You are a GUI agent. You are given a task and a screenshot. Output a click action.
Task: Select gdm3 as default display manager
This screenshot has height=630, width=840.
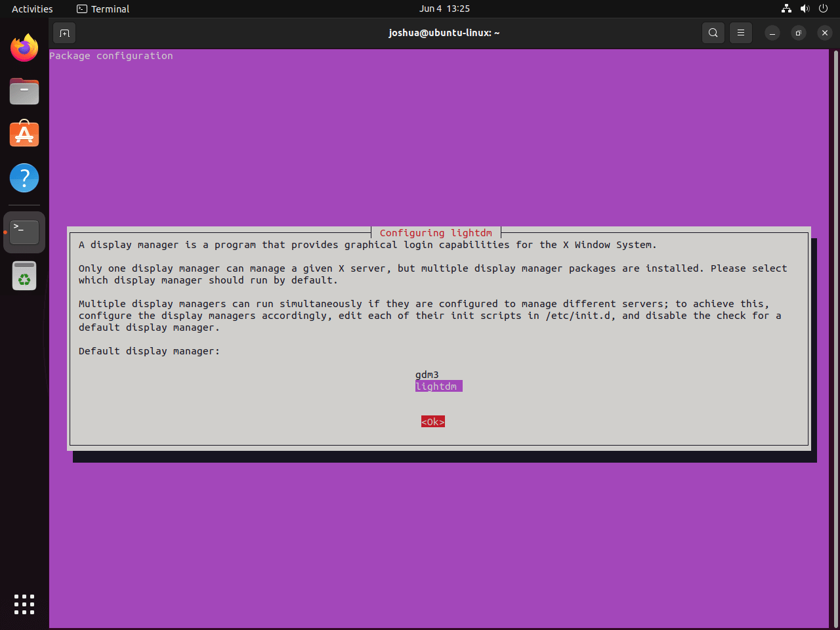coord(427,374)
